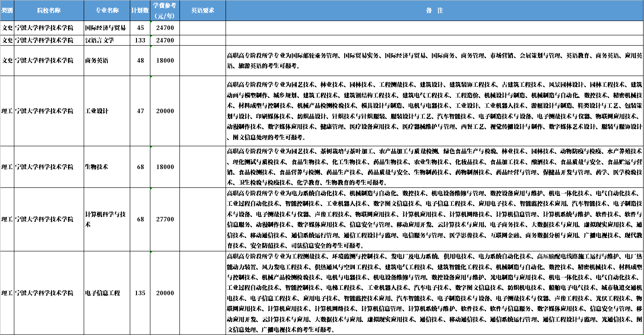Click tuition 24700 in 国际经济与贸易 row

pos(165,28)
